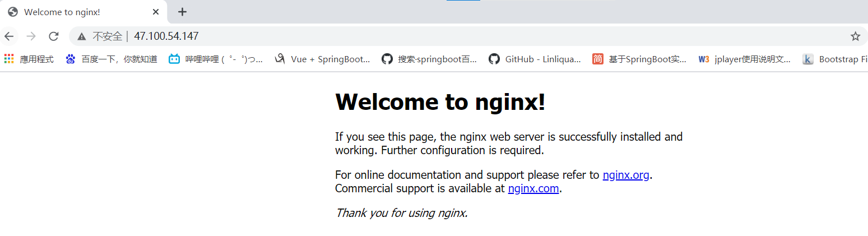Image resolution: width=868 pixels, height=236 pixels.
Task: Open the red 简 SpringBoot bookmark
Action: [639, 59]
